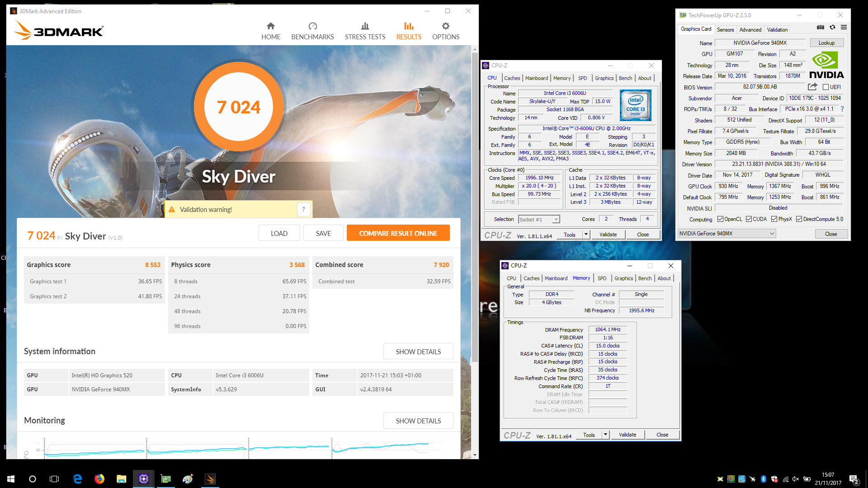Image resolution: width=868 pixels, height=488 pixels.
Task: Select the SPD tab in upper CPU-Z
Action: [583, 78]
